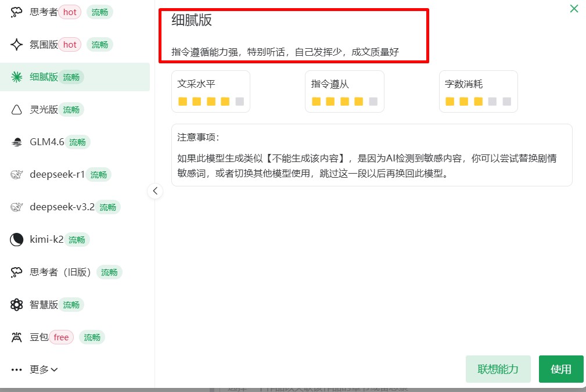The image size is (586, 392).
Task: Expand the 更多 dropdown
Action: pos(38,369)
